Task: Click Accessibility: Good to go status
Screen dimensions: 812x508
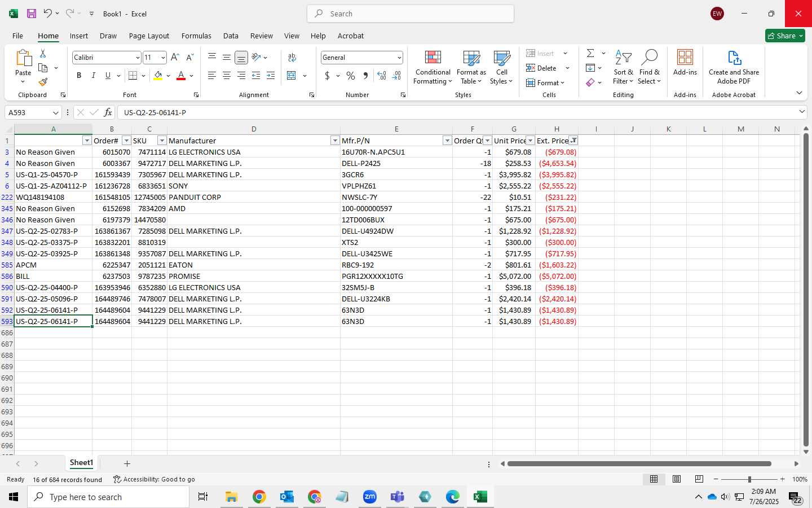Action: click(x=154, y=479)
